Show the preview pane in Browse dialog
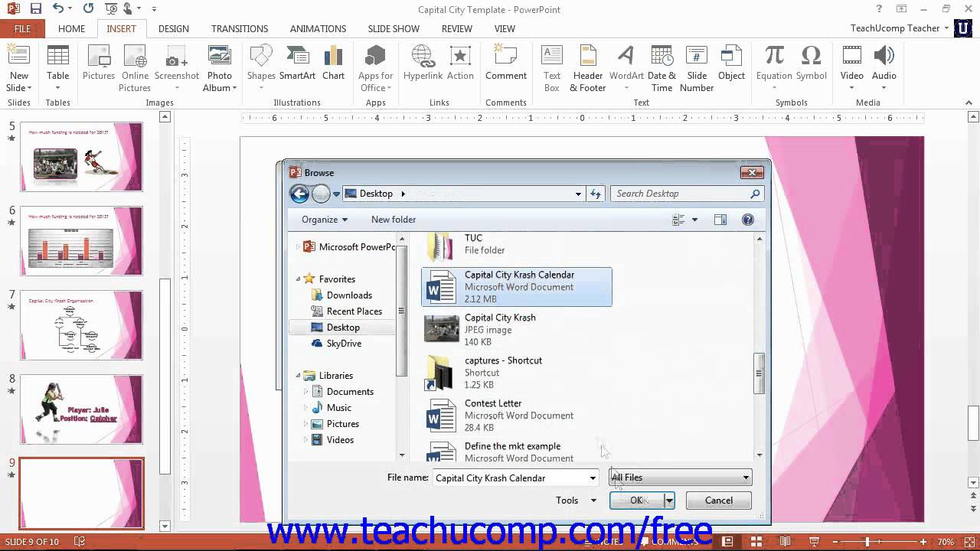Viewport: 980px width, 551px height. click(x=720, y=220)
